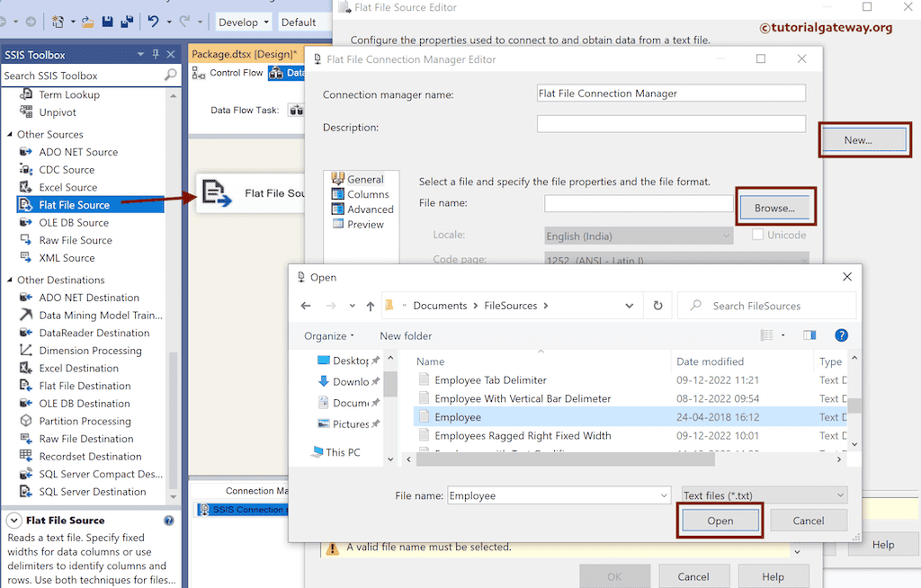Image resolution: width=921 pixels, height=588 pixels.
Task: Select Columns page in connection editor
Action: click(x=368, y=194)
